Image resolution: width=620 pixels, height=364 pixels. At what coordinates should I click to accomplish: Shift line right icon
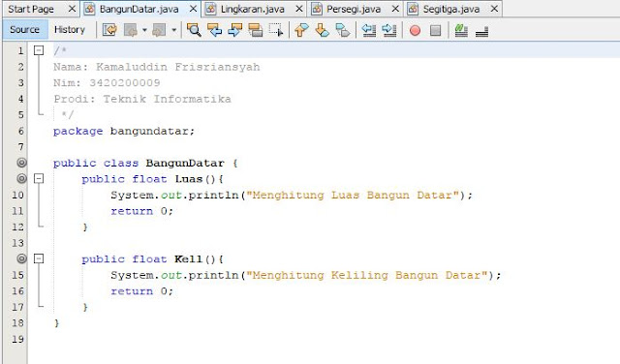point(389,30)
